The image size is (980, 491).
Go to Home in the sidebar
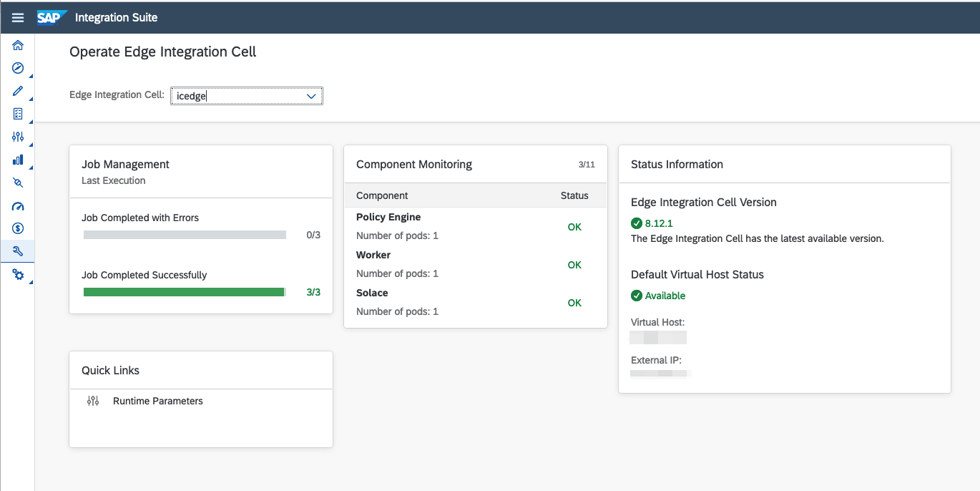pos(18,45)
